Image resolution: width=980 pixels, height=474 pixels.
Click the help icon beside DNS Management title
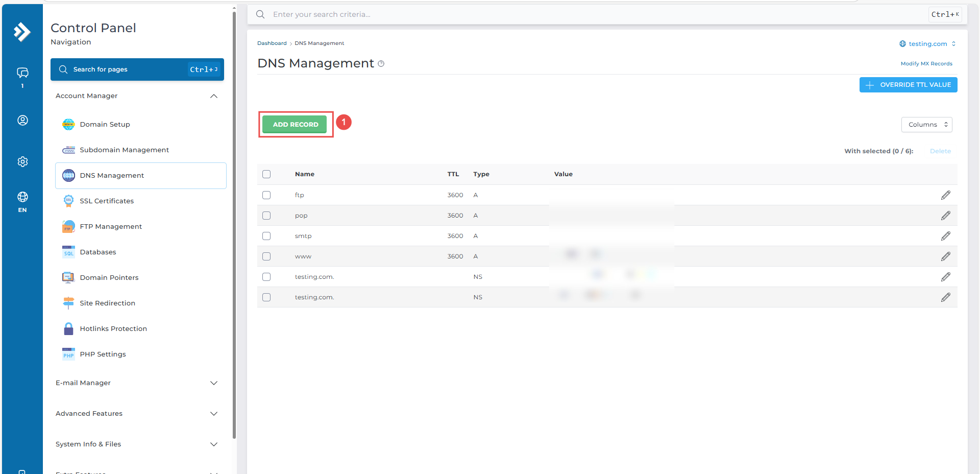pyautogui.click(x=381, y=64)
